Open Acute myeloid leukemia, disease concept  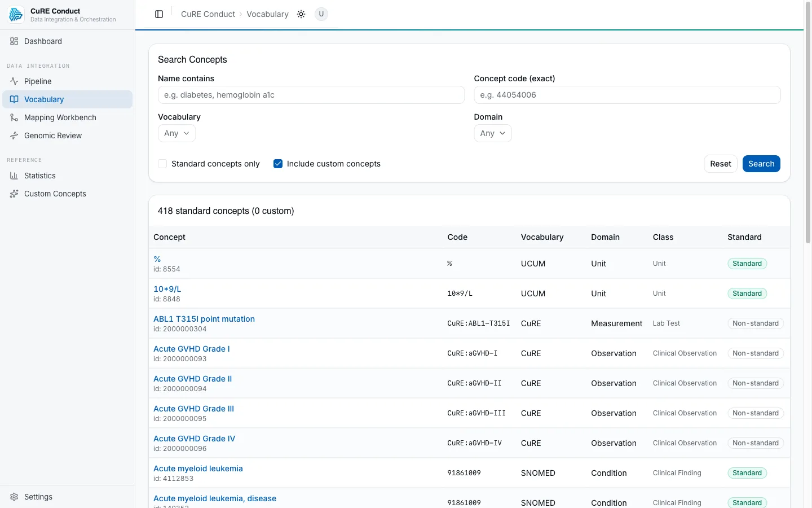click(215, 498)
